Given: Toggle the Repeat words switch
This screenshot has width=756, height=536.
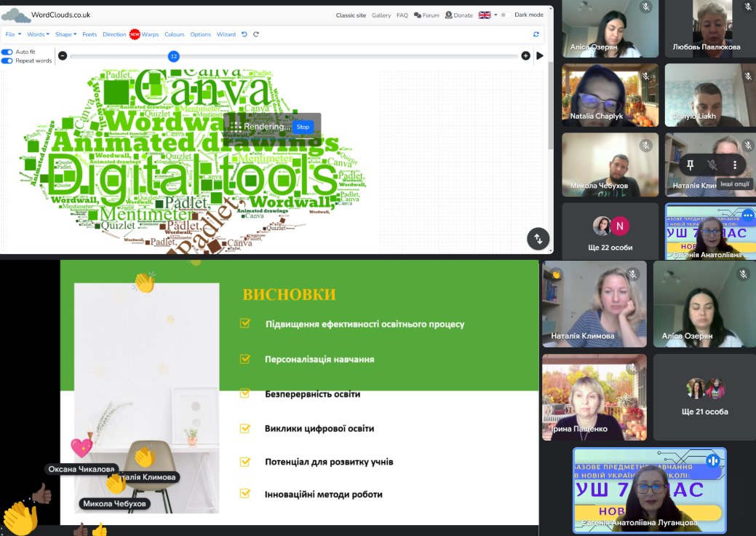Looking at the screenshot, I should click(x=7, y=60).
